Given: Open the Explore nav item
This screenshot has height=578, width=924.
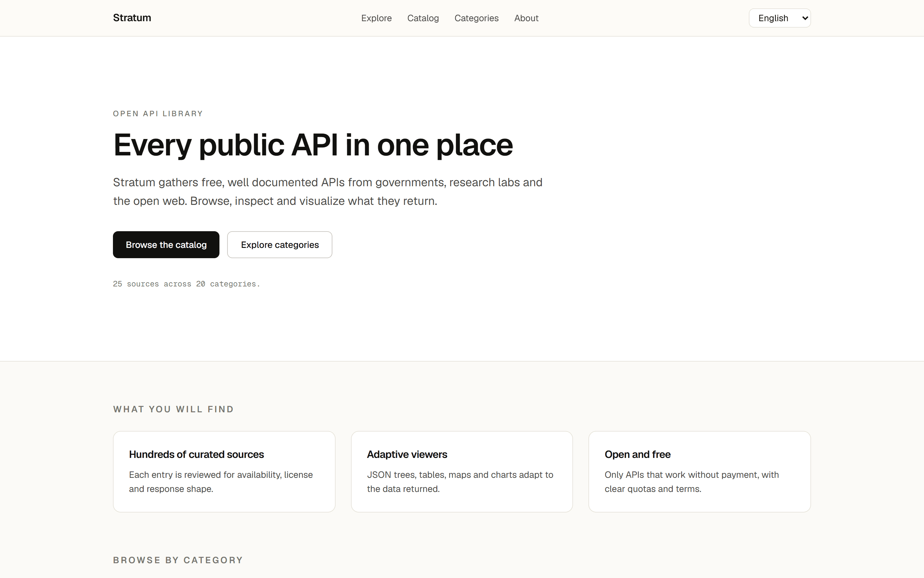Looking at the screenshot, I should tap(376, 18).
